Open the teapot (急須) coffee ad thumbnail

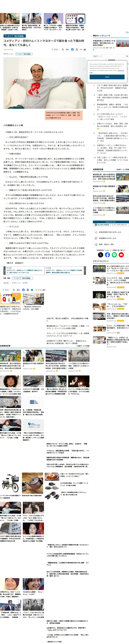click(x=33, y=483)
